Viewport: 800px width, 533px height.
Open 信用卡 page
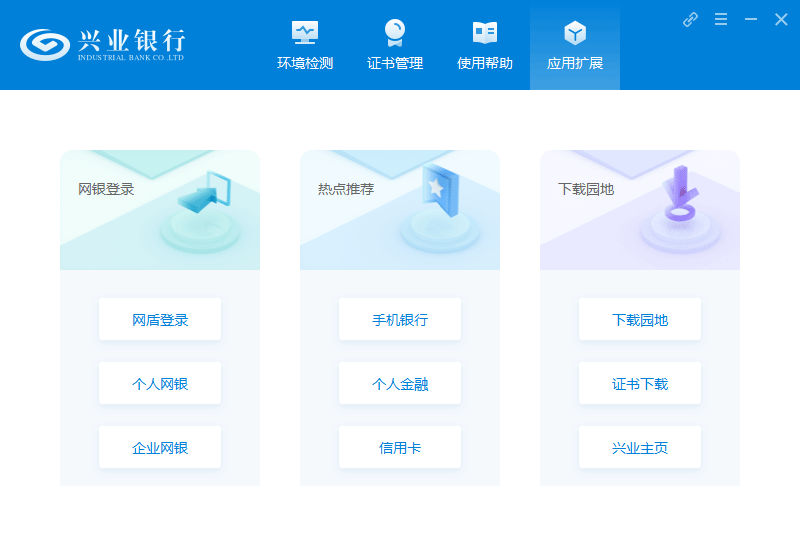pos(400,447)
